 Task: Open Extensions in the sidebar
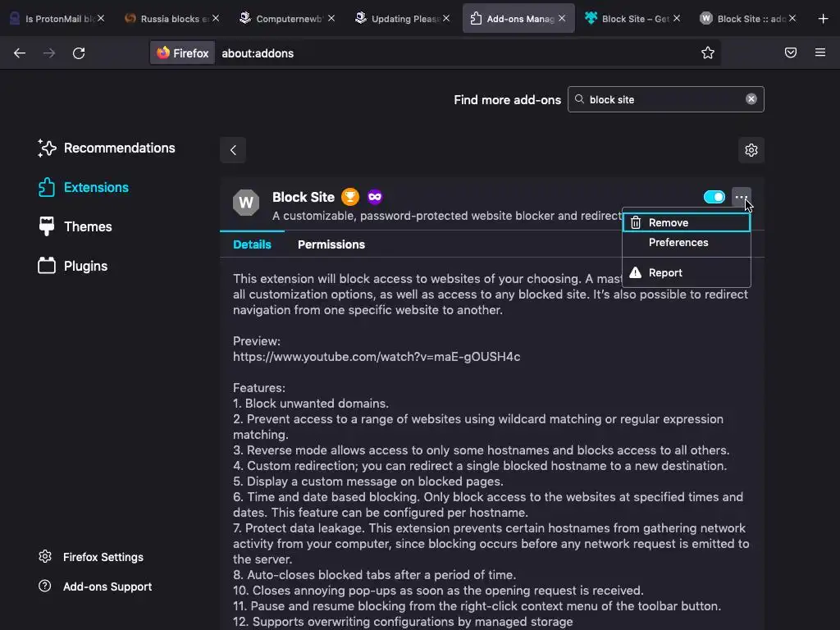point(84,188)
